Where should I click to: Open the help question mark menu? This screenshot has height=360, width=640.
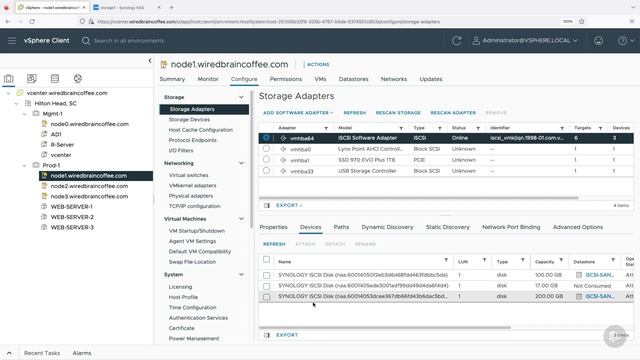click(625, 40)
